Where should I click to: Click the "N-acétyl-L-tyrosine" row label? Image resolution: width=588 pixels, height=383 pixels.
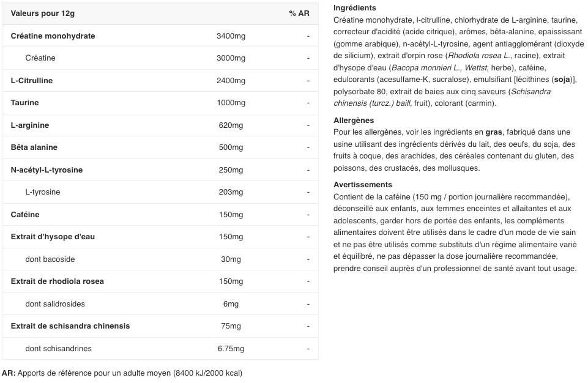47,170
